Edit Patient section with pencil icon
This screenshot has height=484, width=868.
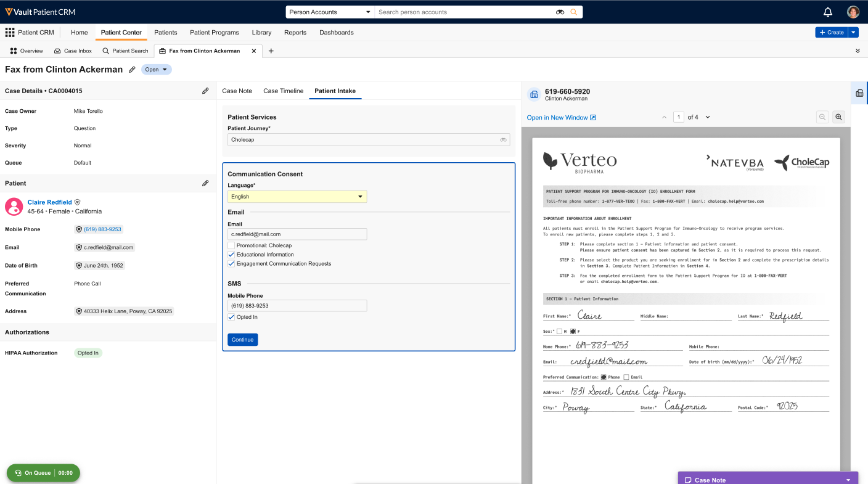(205, 183)
